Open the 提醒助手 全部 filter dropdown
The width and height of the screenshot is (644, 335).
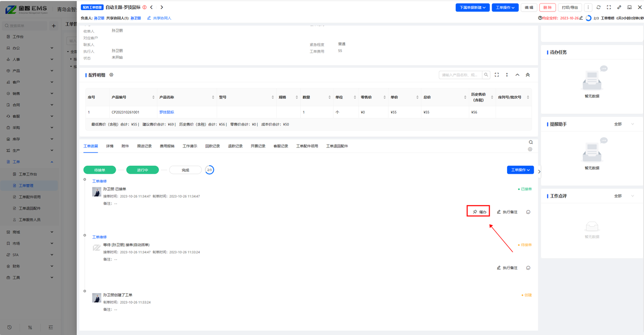624,124
